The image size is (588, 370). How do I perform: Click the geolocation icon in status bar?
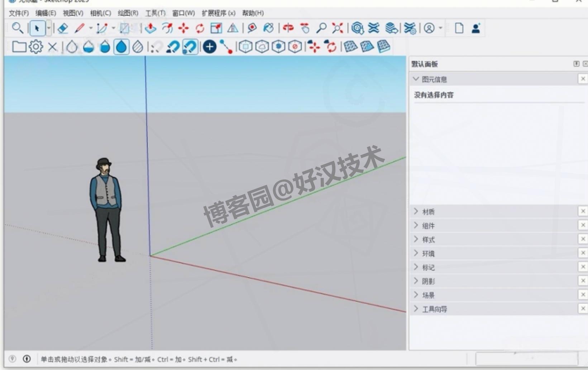(x=13, y=359)
